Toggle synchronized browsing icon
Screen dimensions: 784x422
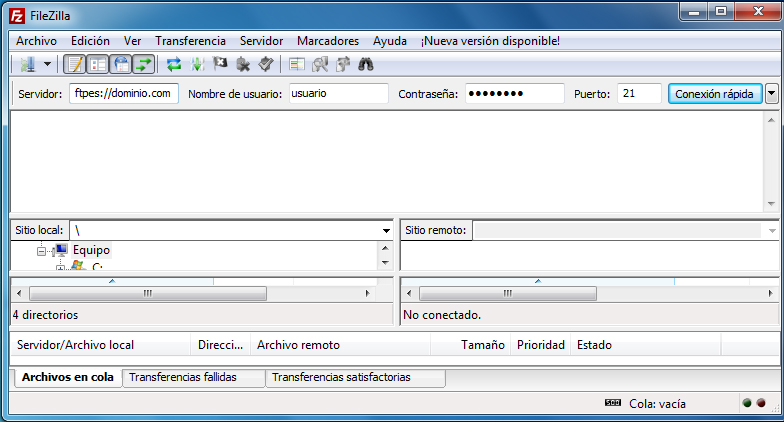343,64
